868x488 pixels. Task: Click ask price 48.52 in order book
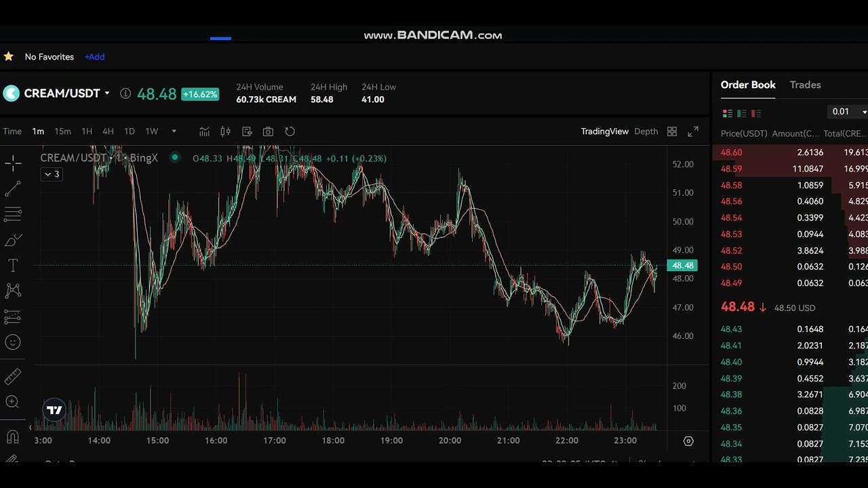[731, 251]
